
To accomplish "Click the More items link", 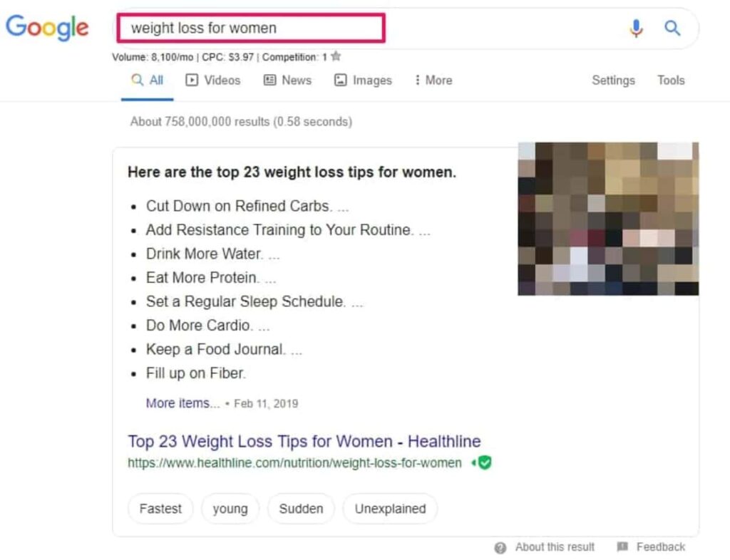I will (182, 403).
